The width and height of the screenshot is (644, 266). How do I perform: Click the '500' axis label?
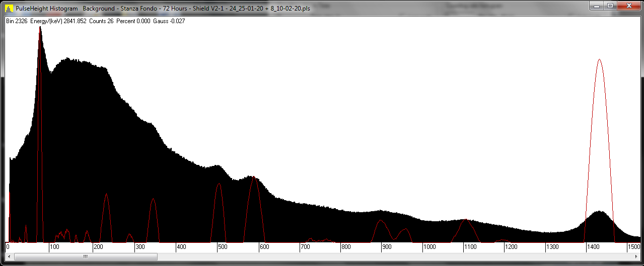click(223, 247)
